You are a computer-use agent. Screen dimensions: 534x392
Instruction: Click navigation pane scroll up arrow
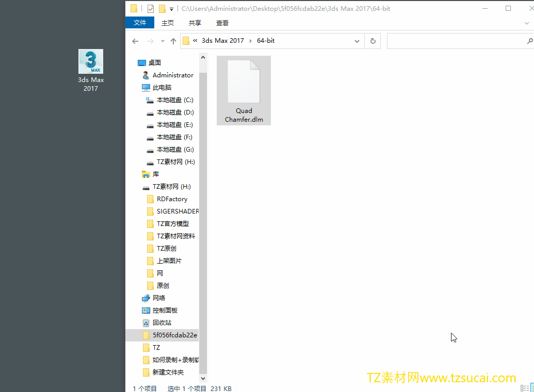click(x=203, y=58)
